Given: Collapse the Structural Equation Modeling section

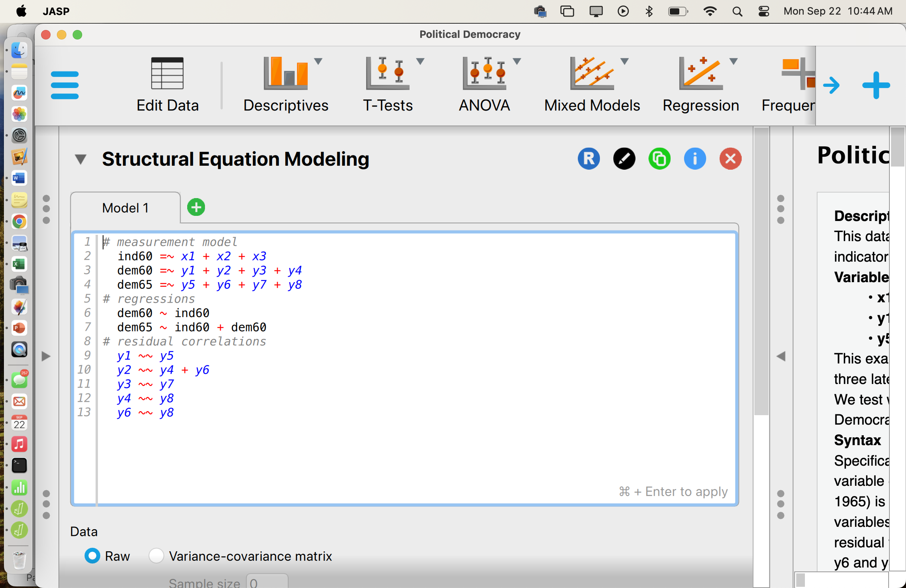Looking at the screenshot, I should click(81, 159).
